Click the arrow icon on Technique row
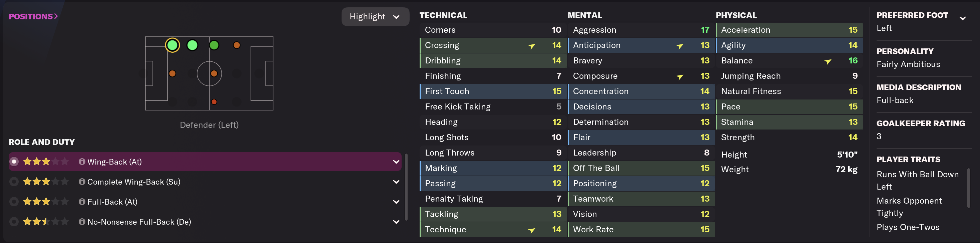Image resolution: width=980 pixels, height=243 pixels. [531, 230]
